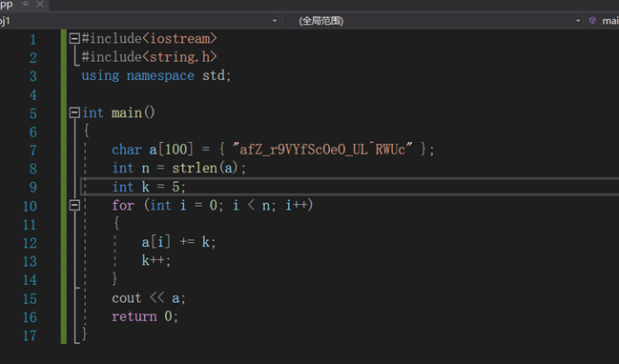Pin the open .cpp file tab
Image resolution: width=619 pixels, height=364 pixels.
coord(25,4)
